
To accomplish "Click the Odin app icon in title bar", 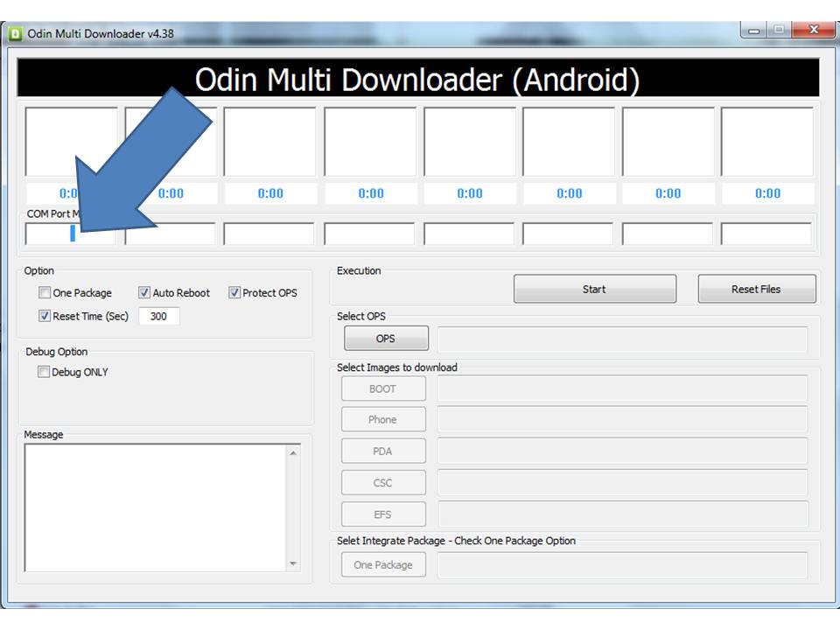I will click(16, 34).
